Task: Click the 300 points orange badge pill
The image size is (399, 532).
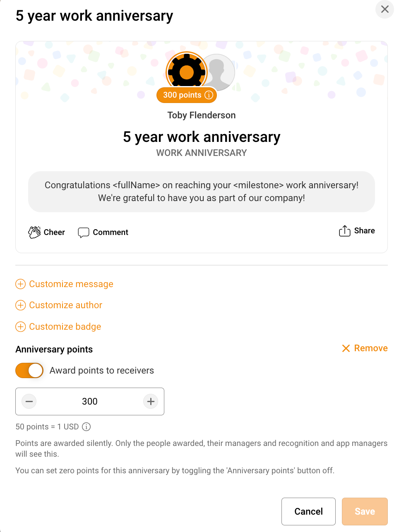Action: point(182,95)
